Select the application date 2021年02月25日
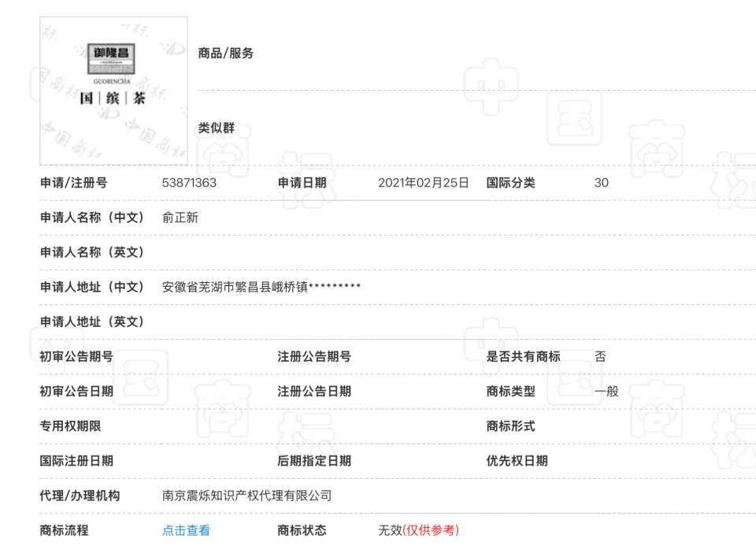 423,183
